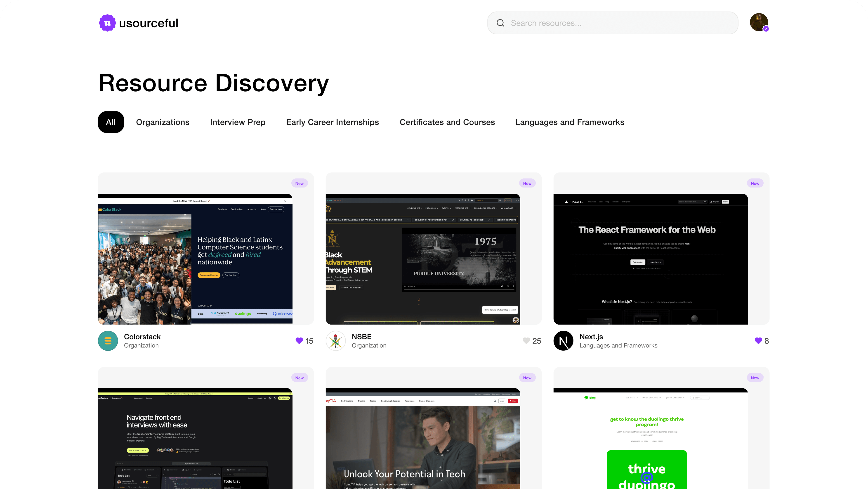Image resolution: width=868 pixels, height=489 pixels.
Task: Open the usourceful home wordmark
Action: 149,23
